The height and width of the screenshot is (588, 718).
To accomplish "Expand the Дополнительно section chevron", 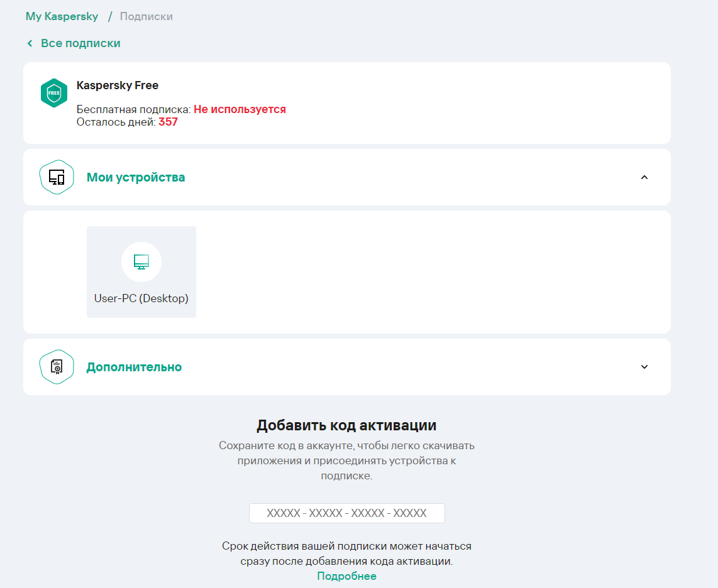I will [644, 367].
